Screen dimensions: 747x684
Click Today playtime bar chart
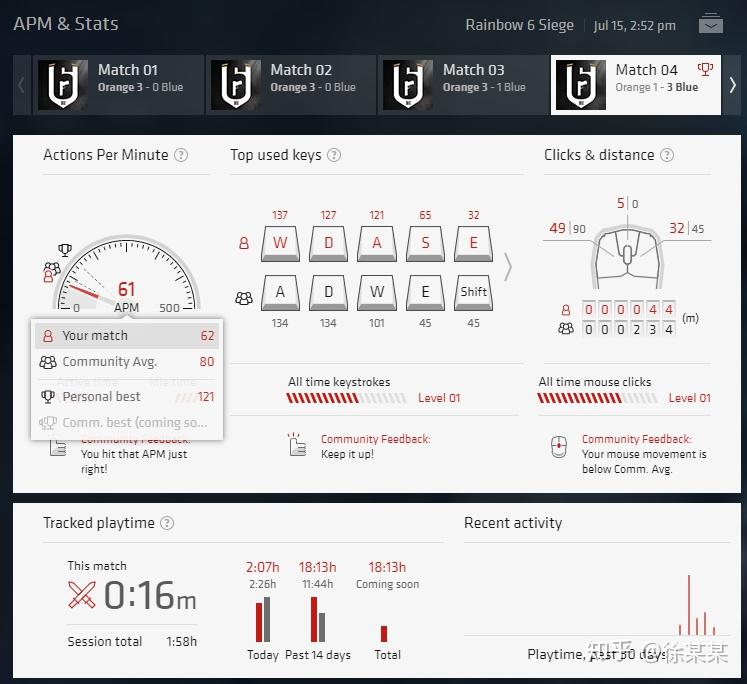263,619
